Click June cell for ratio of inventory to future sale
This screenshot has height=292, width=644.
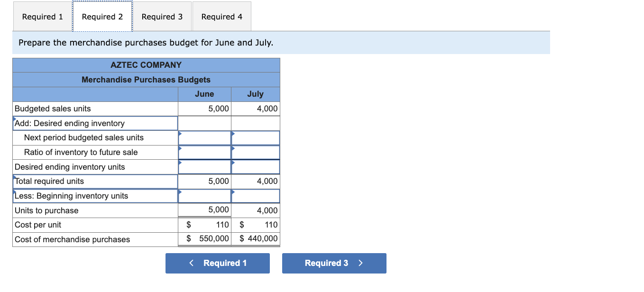(204, 152)
